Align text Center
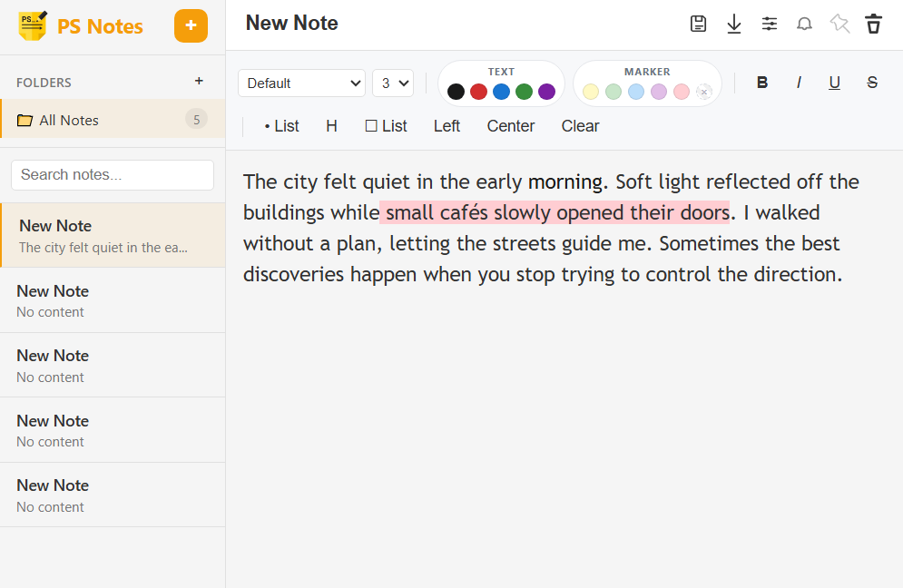The width and height of the screenshot is (903, 588). [x=511, y=126]
